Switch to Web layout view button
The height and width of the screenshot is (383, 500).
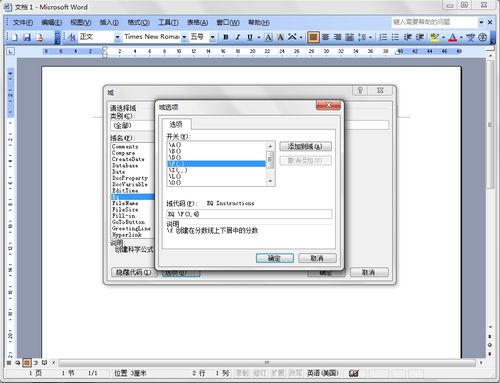click(18, 363)
